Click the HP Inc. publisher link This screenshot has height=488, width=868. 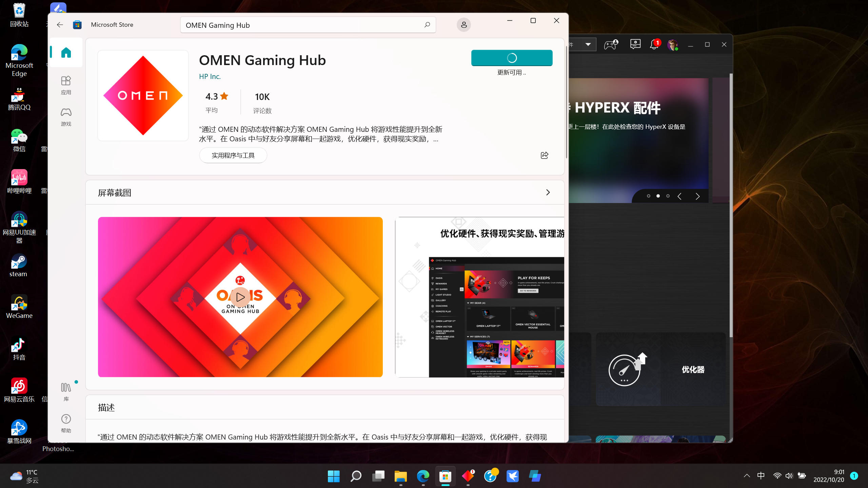(210, 76)
